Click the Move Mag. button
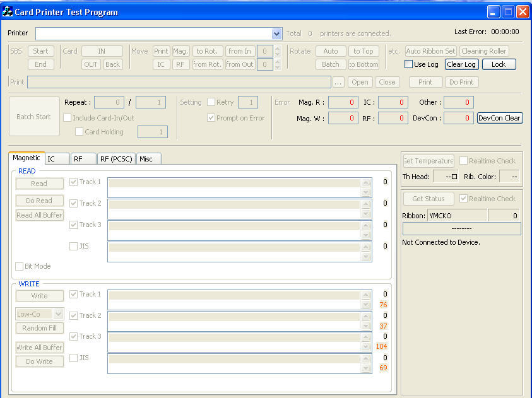 [181, 51]
